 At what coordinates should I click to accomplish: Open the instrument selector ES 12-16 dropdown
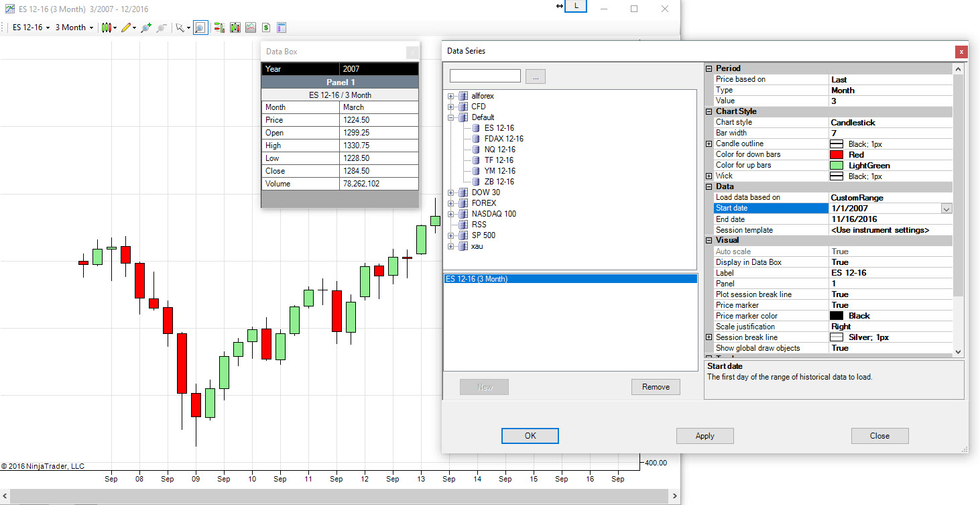click(31, 27)
